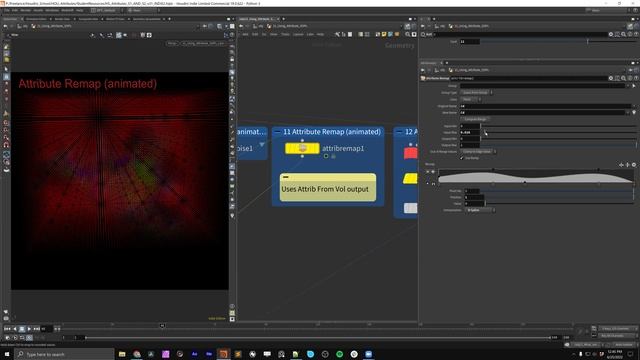Collapse the 12 network box

399,132
